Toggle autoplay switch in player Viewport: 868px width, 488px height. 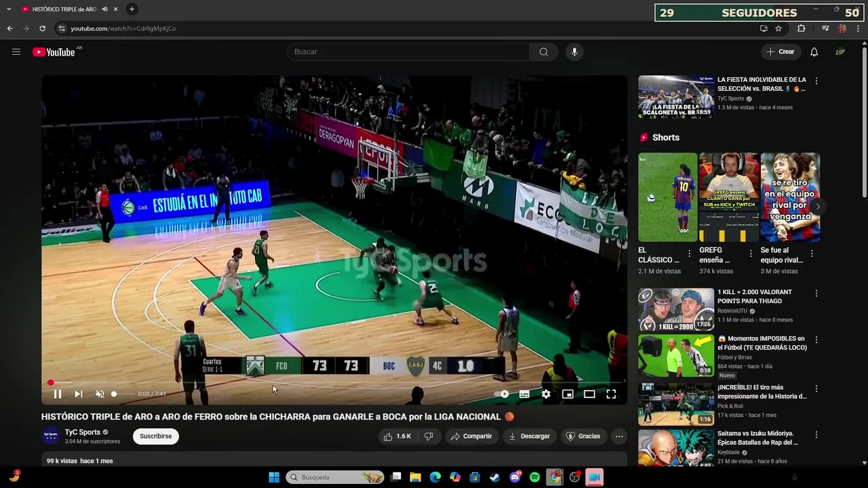point(502,394)
